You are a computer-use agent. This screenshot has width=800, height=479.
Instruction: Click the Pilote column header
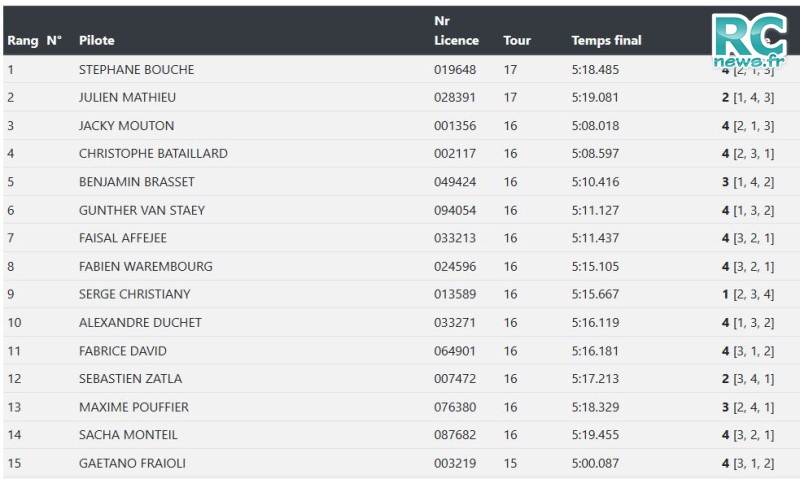point(96,40)
